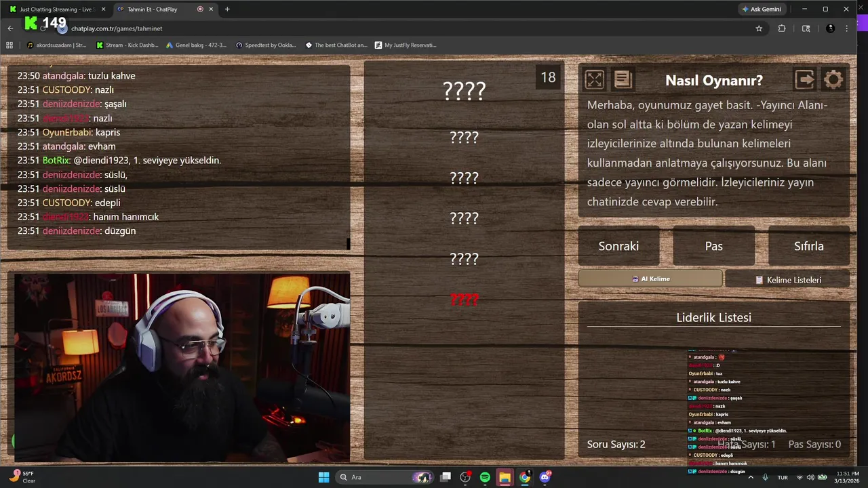Open Windows Start menu
868x488 pixels.
point(323,477)
